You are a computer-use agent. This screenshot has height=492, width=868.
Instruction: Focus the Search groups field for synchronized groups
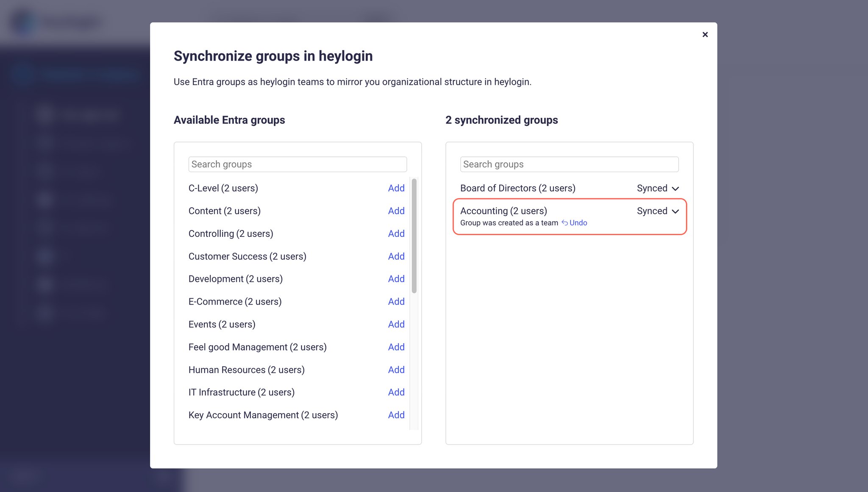(569, 164)
